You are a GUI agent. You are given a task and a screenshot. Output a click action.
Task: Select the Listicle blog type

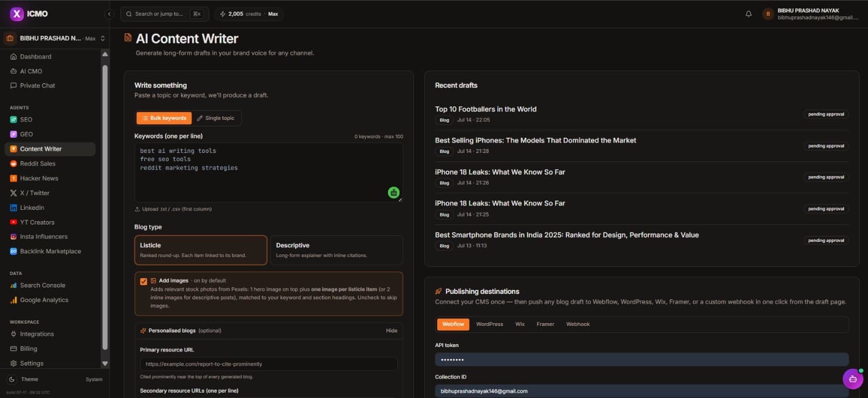(x=201, y=250)
